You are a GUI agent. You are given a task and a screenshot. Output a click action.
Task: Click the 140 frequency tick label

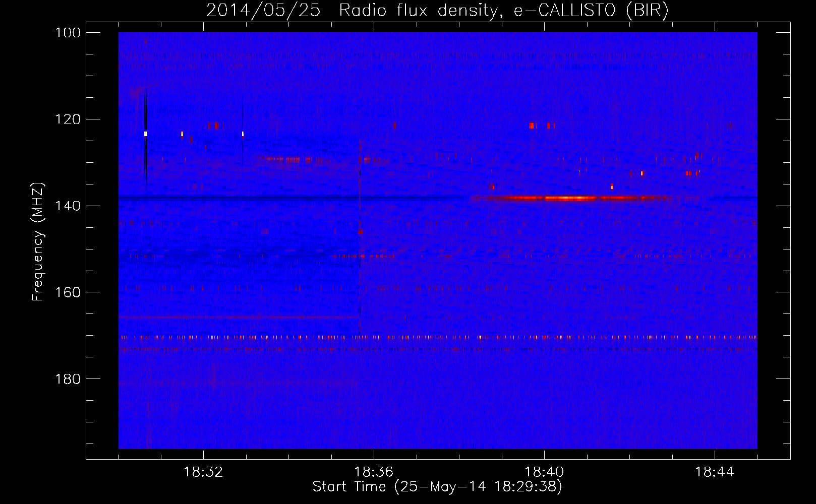point(68,206)
